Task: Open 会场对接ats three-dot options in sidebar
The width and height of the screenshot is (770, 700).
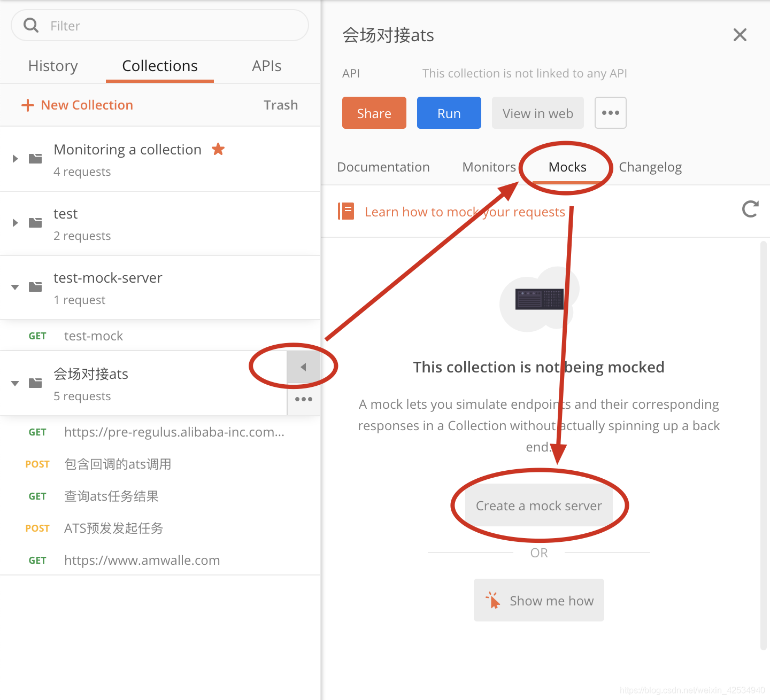Action: pos(303,399)
